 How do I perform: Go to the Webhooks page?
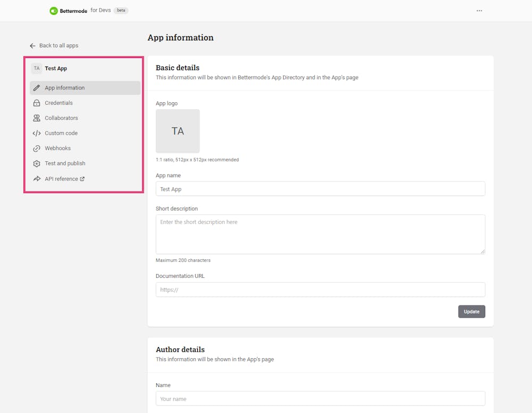pyautogui.click(x=57, y=148)
